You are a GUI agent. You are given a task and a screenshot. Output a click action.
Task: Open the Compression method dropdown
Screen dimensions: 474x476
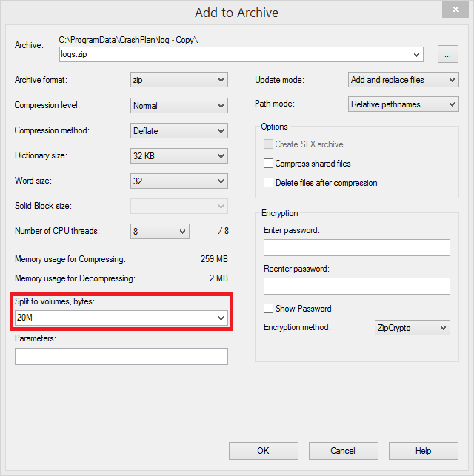click(179, 130)
